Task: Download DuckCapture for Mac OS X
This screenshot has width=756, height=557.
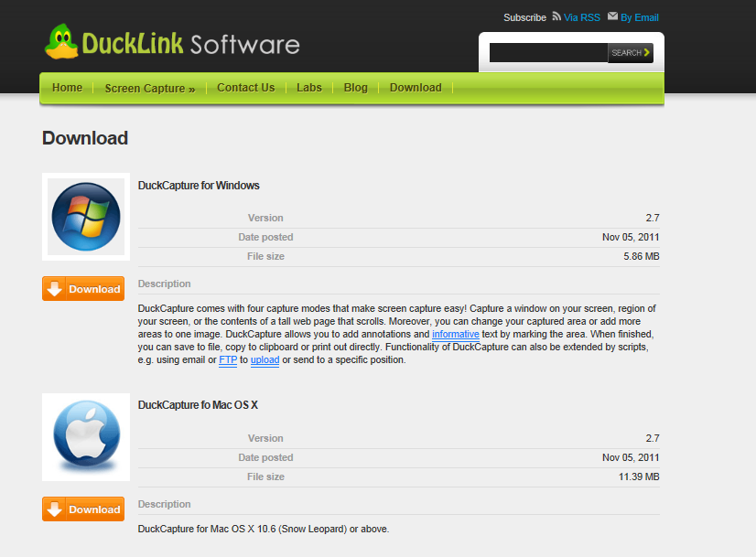Action: pos(83,509)
